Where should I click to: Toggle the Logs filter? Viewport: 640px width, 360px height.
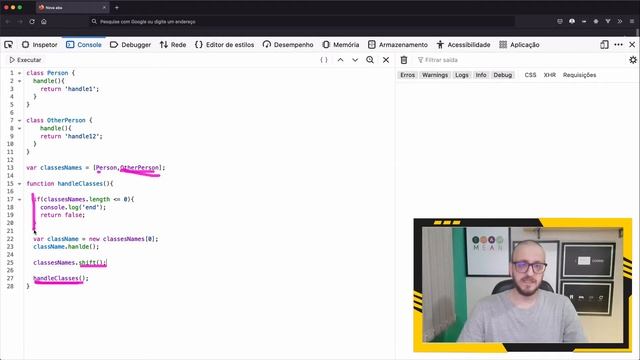tap(462, 75)
